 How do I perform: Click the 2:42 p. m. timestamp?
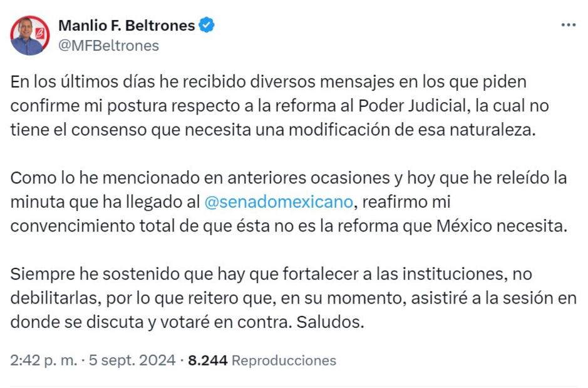[x=44, y=360]
